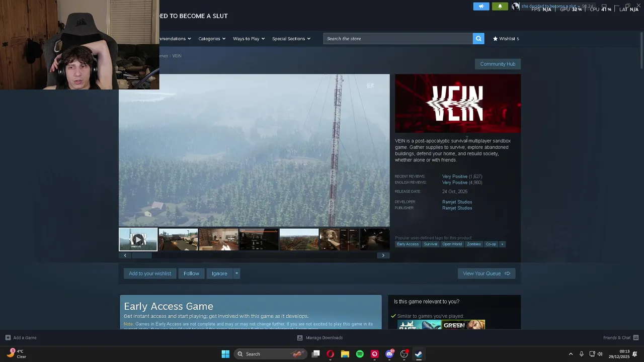Click the thumbnail strip scrollbar handle

(x=141, y=255)
